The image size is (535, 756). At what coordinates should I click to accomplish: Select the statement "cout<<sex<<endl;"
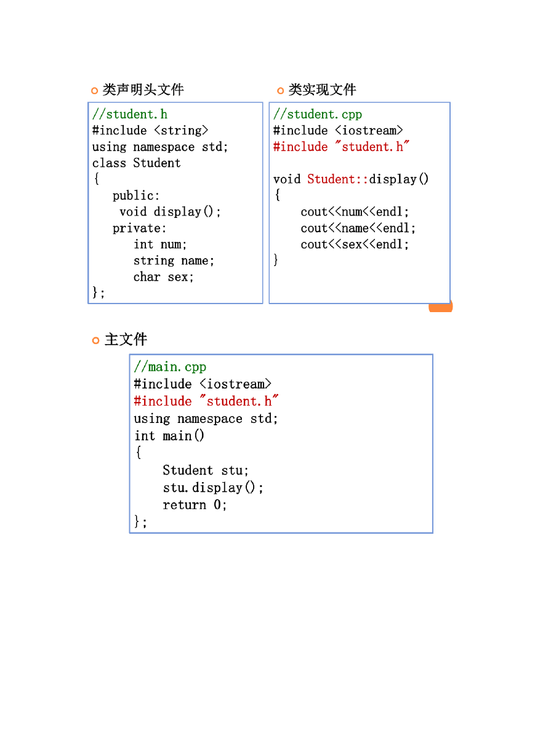coord(355,244)
